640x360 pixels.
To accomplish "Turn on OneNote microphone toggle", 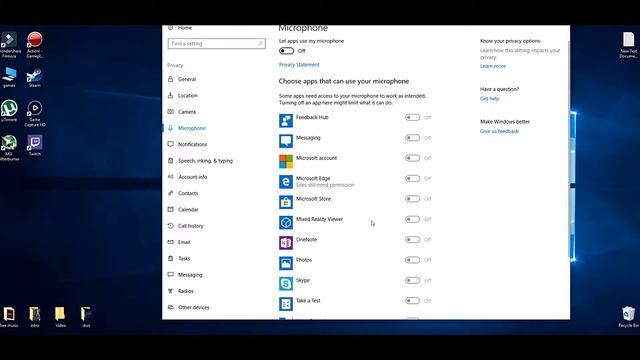I will point(412,240).
